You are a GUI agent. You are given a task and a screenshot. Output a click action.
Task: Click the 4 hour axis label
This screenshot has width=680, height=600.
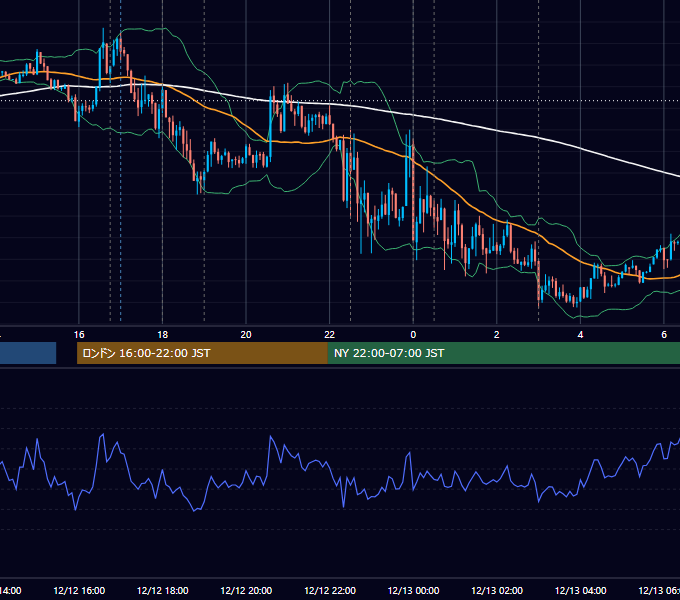click(580, 334)
